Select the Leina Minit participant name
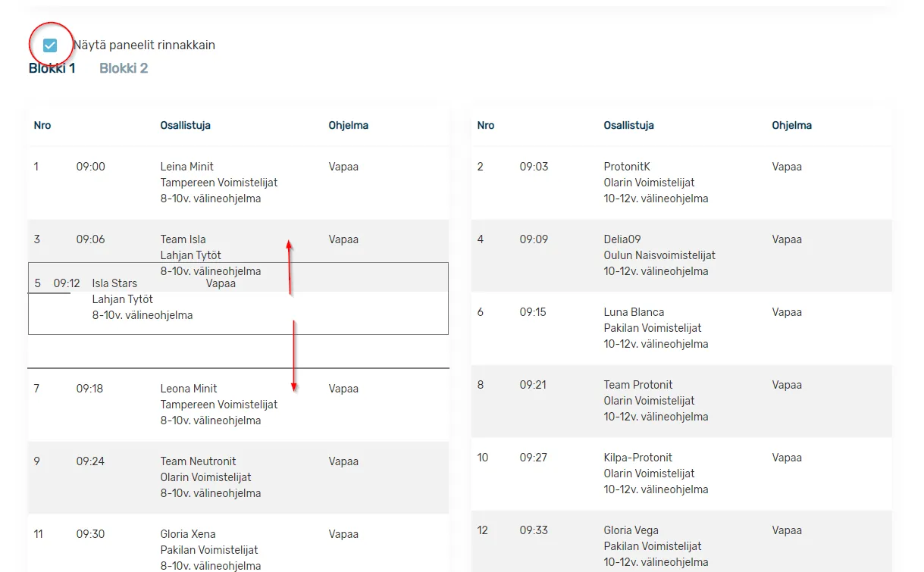The image size is (924, 572). pyautogui.click(x=187, y=167)
